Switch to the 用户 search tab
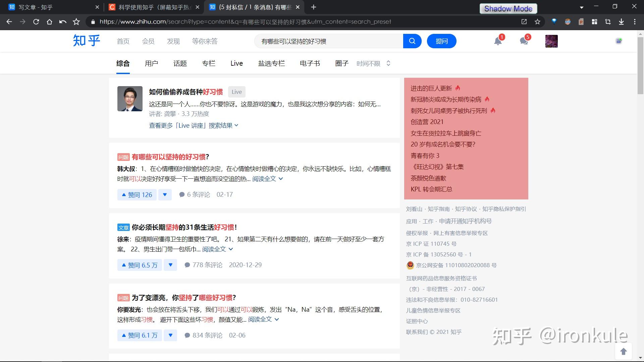The height and width of the screenshot is (362, 644). [x=151, y=63]
